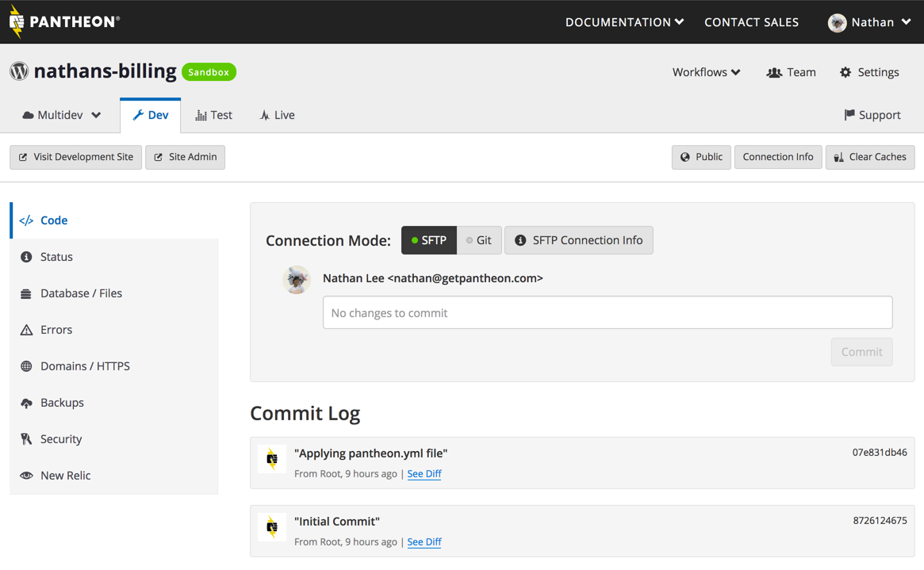Open New Relic section in sidebar

coord(114,476)
